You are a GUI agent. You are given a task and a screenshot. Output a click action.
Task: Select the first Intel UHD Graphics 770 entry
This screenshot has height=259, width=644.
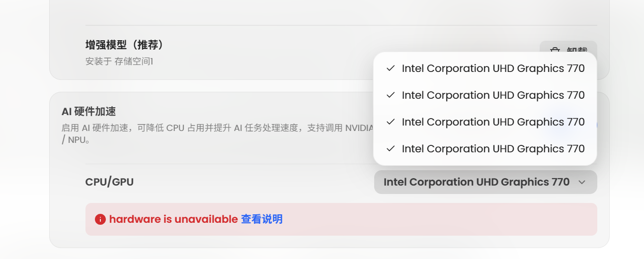pyautogui.click(x=485, y=68)
